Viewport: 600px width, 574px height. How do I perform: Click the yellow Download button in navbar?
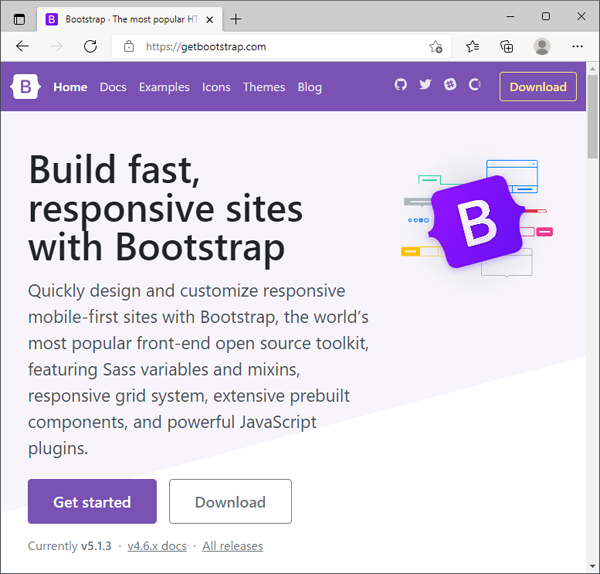pos(538,86)
